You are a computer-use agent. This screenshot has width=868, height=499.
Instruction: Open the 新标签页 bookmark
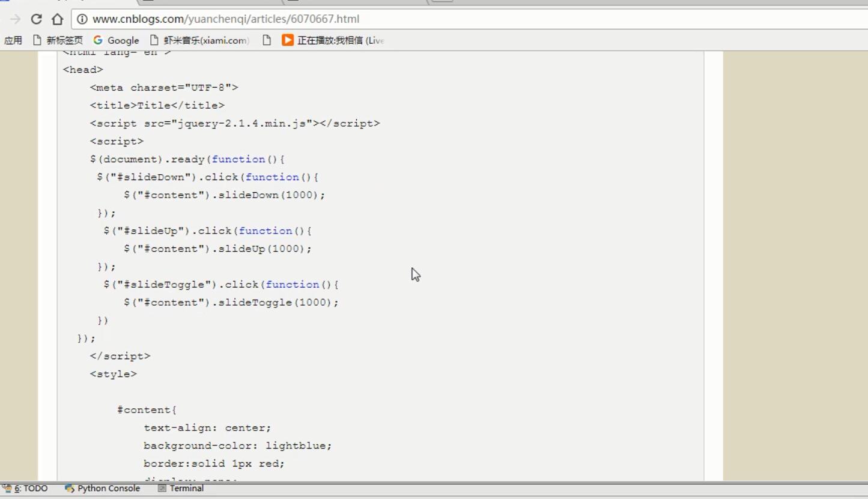58,40
